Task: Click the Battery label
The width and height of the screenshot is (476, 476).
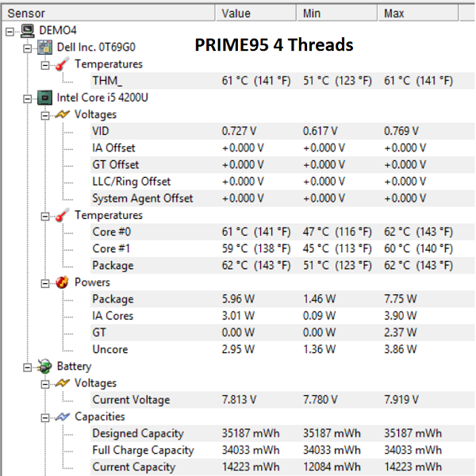Action: coord(74,367)
